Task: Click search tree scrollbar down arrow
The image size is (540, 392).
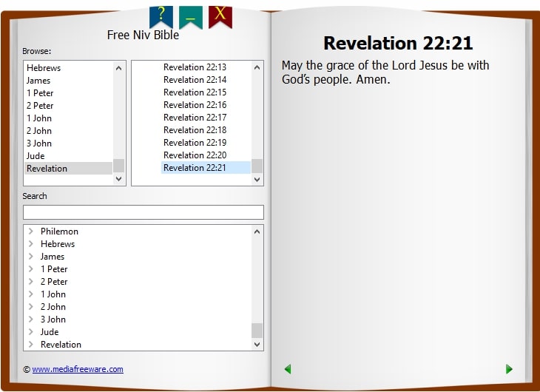Action: pyautogui.click(x=257, y=344)
